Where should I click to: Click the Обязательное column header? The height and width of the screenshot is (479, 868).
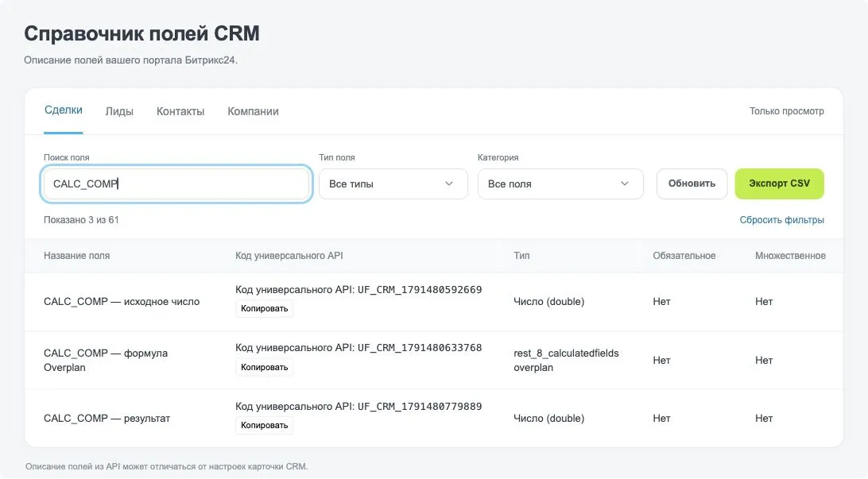coord(684,256)
